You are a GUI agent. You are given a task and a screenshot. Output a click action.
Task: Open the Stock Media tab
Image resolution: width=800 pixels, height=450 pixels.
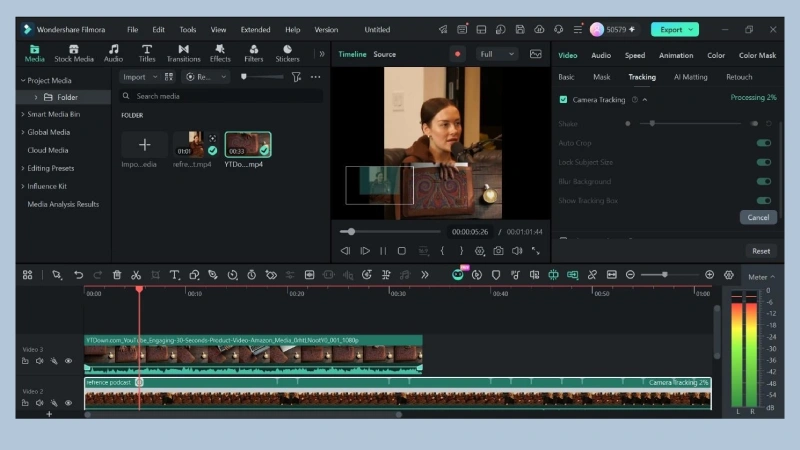(74, 54)
